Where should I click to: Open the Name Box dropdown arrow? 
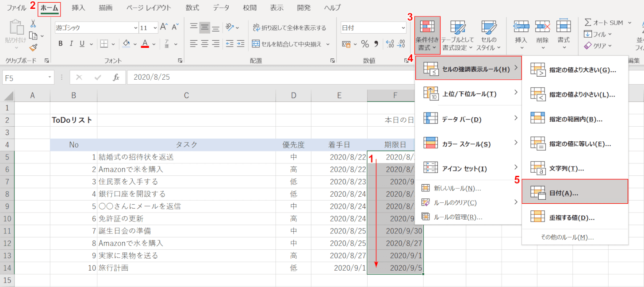tap(50, 78)
